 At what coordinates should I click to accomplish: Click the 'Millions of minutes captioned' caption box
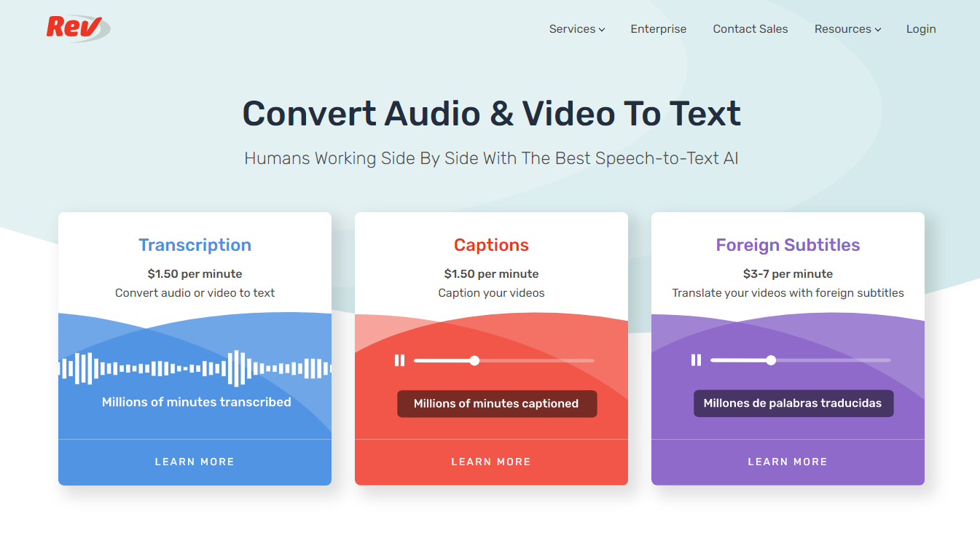(497, 404)
